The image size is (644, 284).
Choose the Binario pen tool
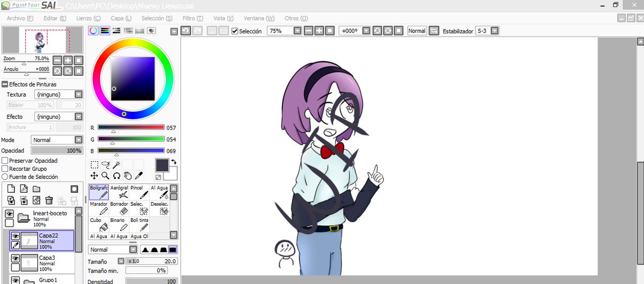119,224
